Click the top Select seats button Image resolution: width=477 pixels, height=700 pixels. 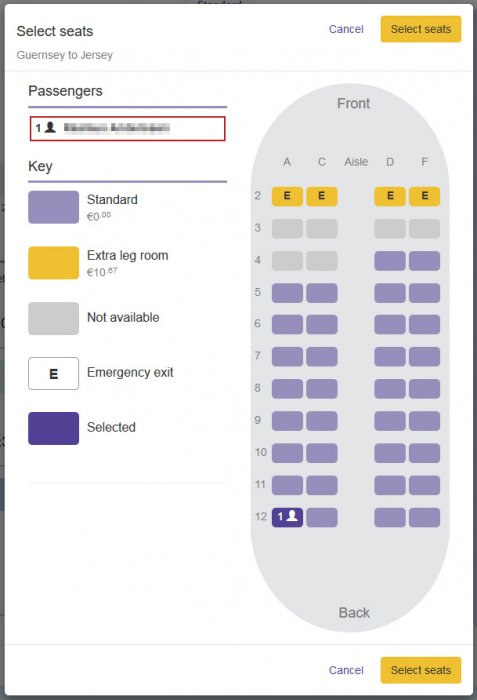tap(421, 29)
